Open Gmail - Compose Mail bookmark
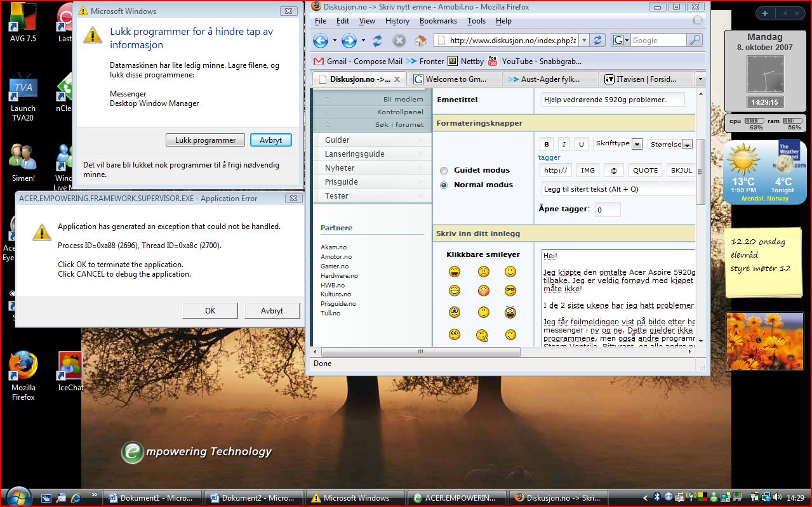Viewport: 812px width, 507px height. coord(358,62)
